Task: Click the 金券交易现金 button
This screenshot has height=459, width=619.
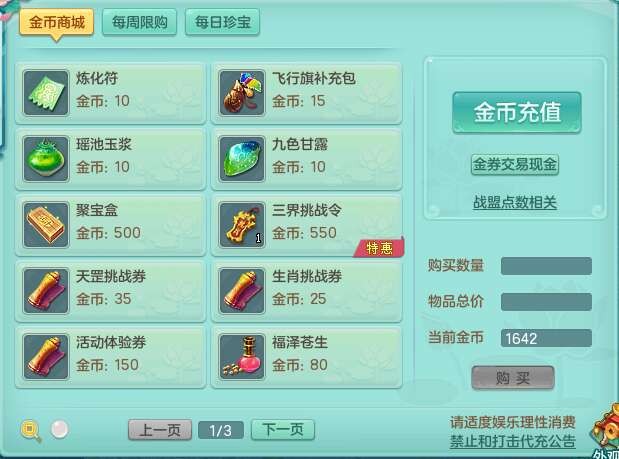Action: click(515, 164)
